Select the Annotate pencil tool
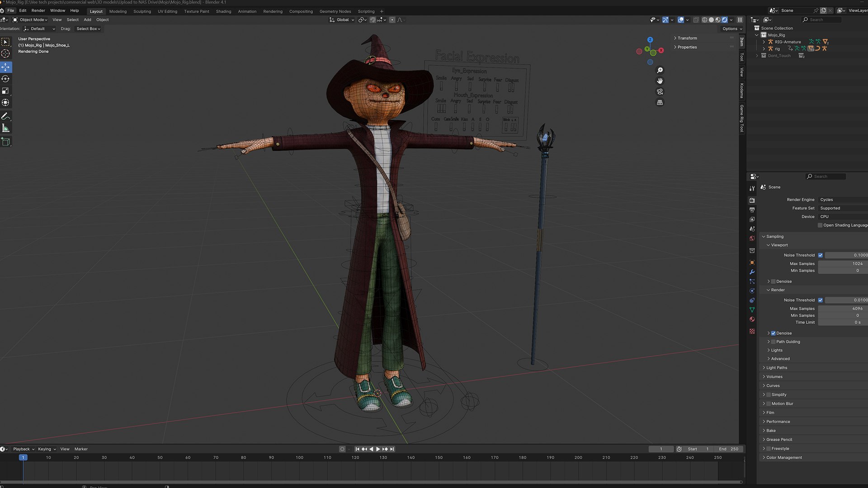The width and height of the screenshot is (868, 488). click(6, 117)
